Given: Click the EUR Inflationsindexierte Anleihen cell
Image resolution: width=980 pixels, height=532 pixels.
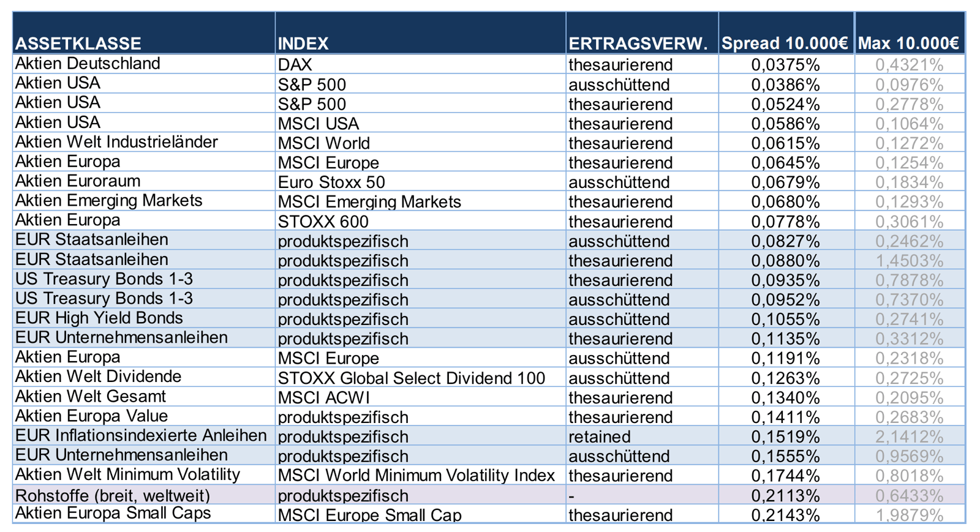Looking at the screenshot, I should pos(141,436).
